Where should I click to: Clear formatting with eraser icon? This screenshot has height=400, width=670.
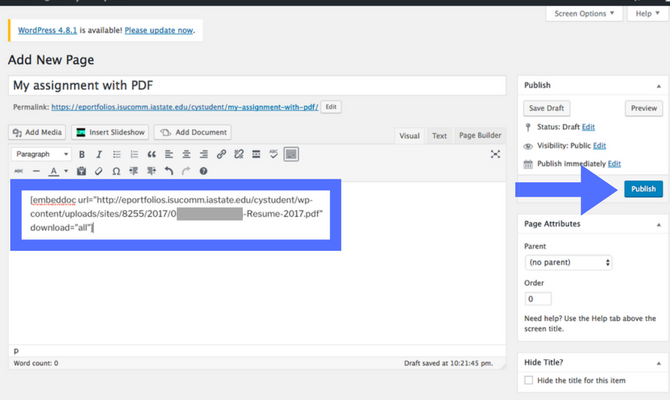99,171
